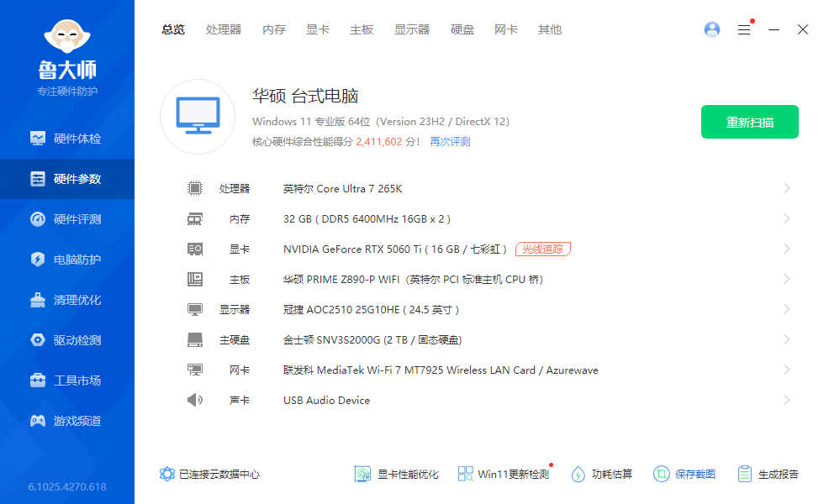Switch to the 总览 tab
Screen dimensions: 824x504
[173, 29]
